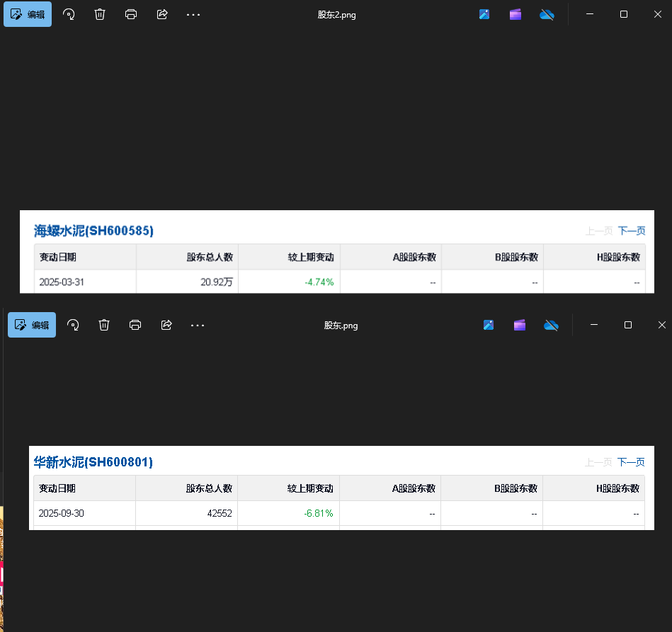The image size is (672, 632).
Task: Print image from 股东2.png window
Action: (x=131, y=14)
